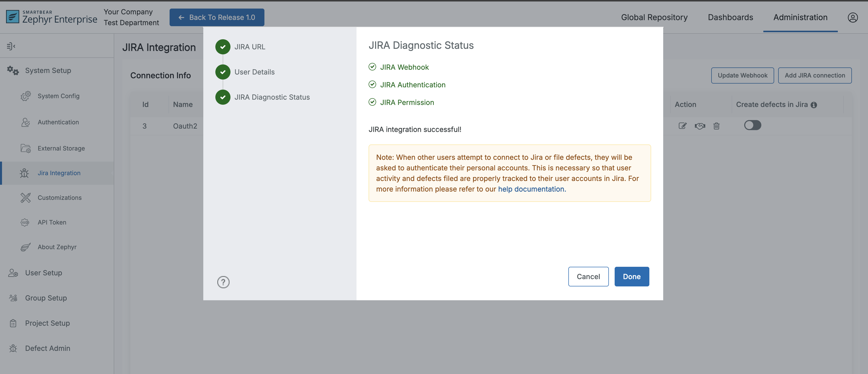Screen dimensions: 868x374
Task: Open the API Token icon
Action: tap(25, 222)
